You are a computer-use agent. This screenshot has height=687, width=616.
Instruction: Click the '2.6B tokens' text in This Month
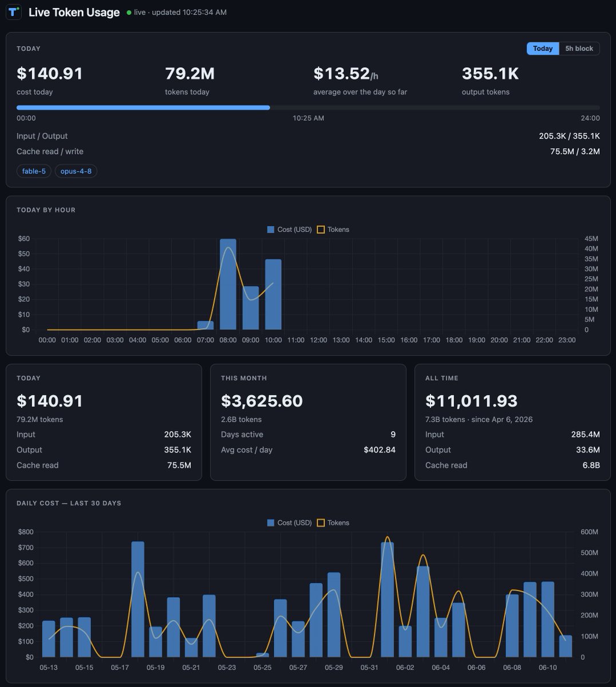coord(242,420)
